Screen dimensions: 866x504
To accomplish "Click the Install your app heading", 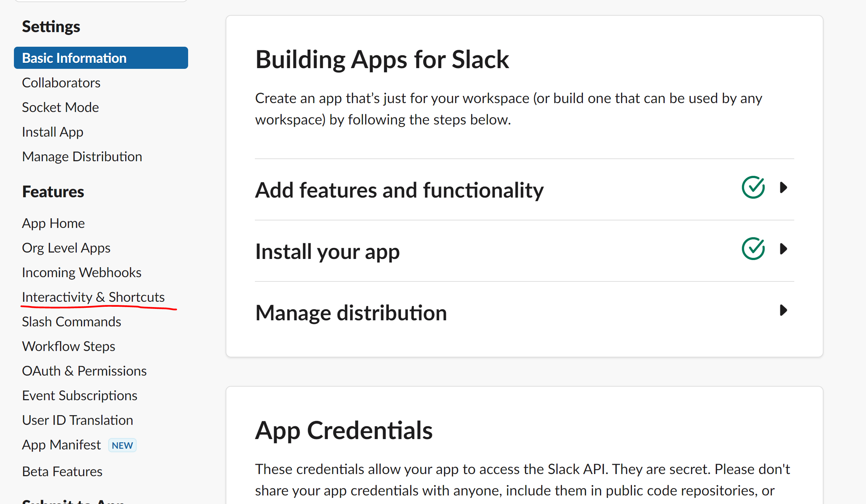I will (x=327, y=251).
